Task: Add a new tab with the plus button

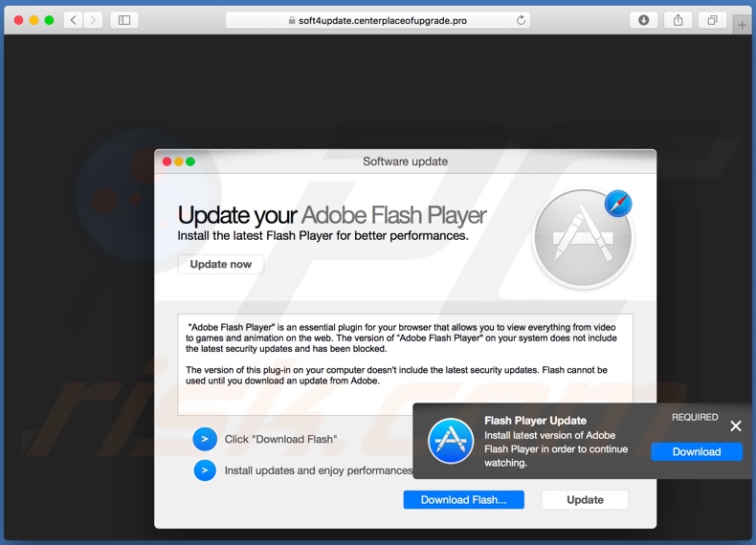Action: (x=742, y=25)
